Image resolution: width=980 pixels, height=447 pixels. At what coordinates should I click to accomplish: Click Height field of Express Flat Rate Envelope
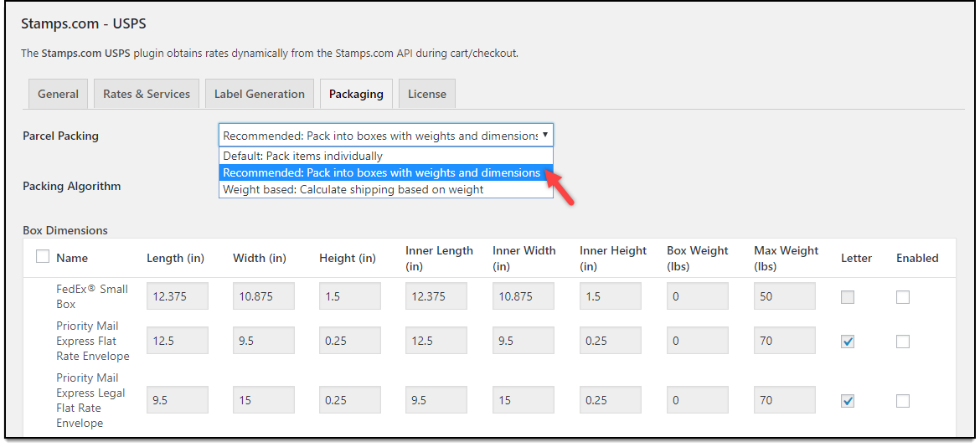click(350, 341)
